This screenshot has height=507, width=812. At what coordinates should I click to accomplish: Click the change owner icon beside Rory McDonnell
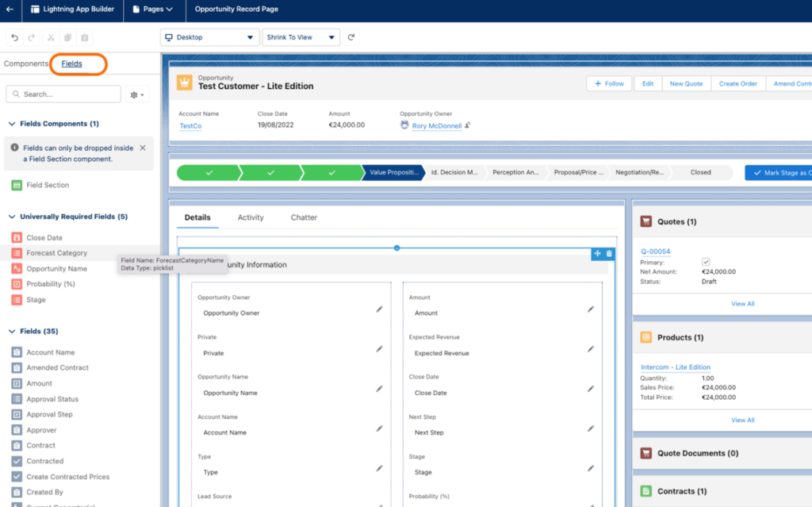(468, 125)
